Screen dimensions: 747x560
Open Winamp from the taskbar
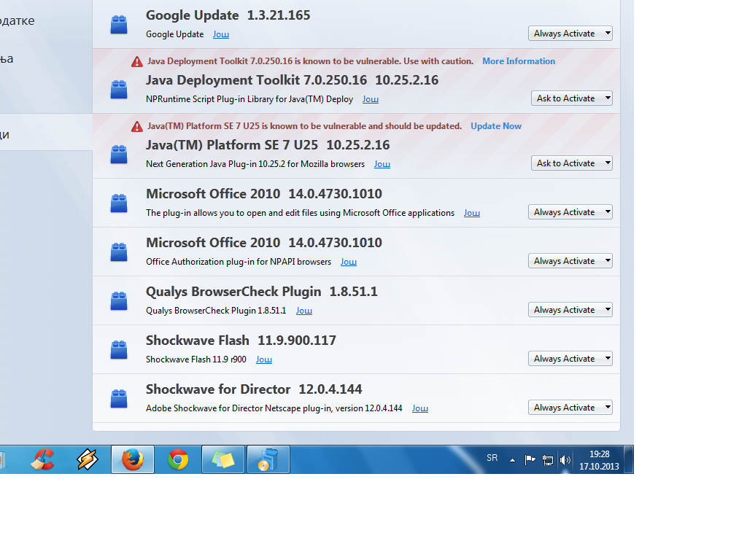coord(88,459)
